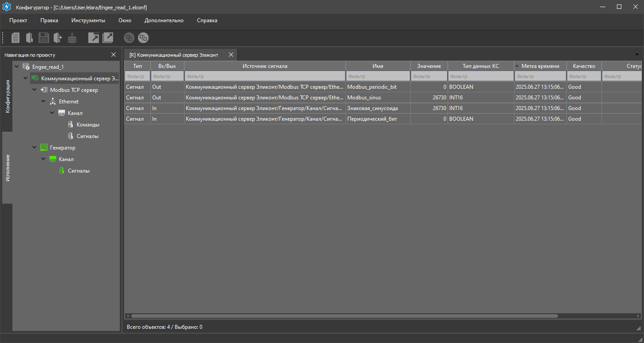This screenshot has width=644, height=343.
Task: Collapse the Генератор tree node
Action: (x=35, y=148)
